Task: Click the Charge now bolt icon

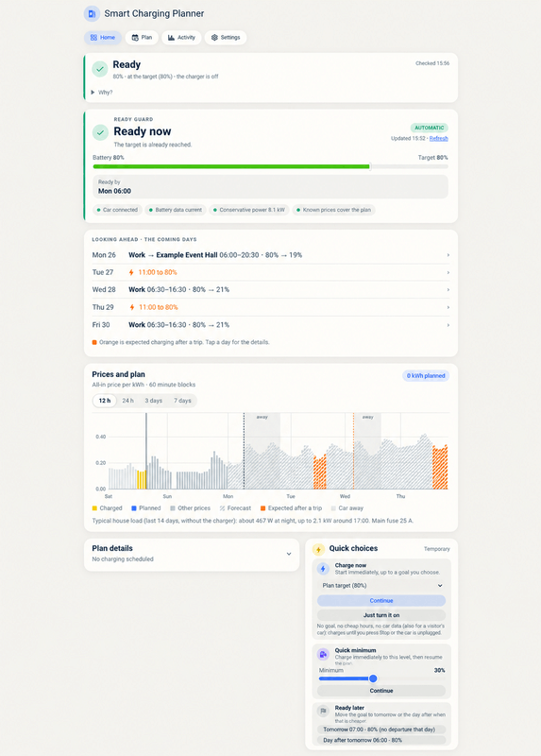Action: (323, 569)
